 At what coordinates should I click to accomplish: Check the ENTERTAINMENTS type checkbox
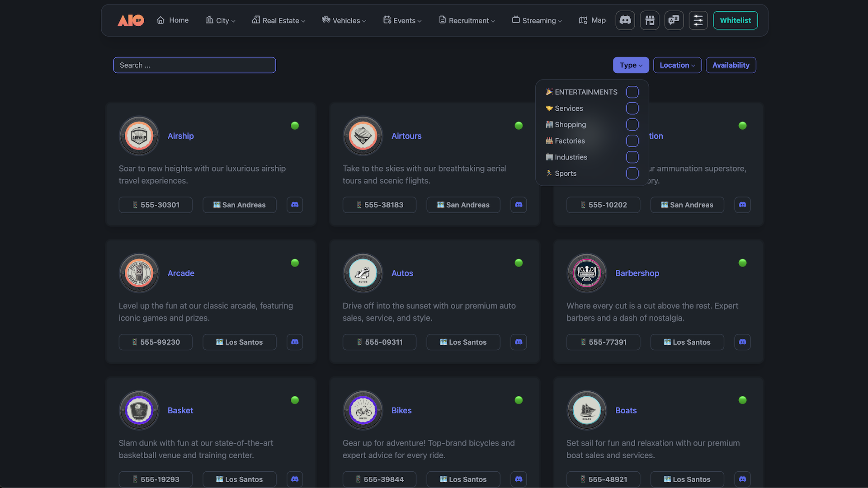click(x=632, y=92)
